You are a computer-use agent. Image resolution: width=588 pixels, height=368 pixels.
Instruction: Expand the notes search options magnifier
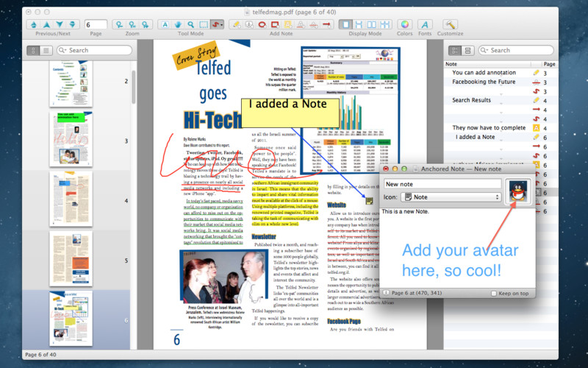484,50
